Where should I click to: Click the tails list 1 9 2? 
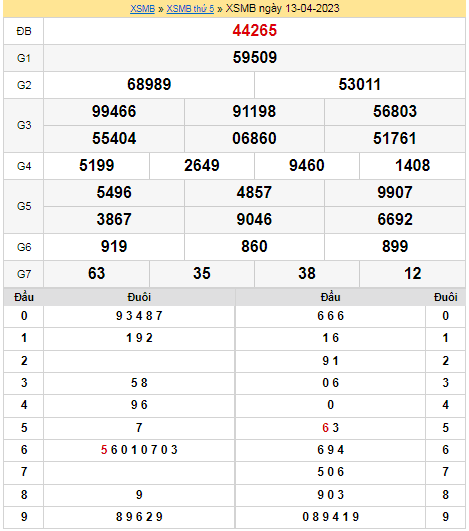click(x=139, y=338)
